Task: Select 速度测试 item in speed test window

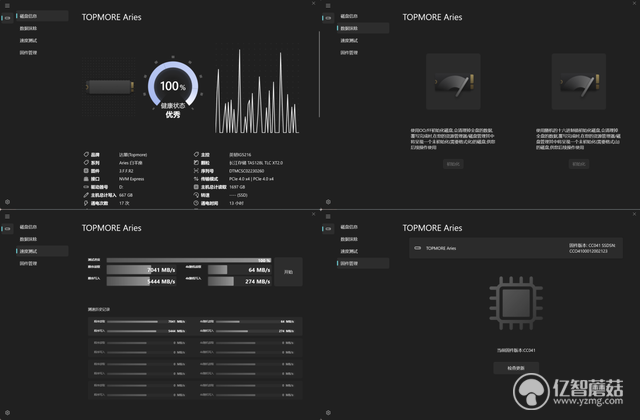Action: [x=42, y=251]
